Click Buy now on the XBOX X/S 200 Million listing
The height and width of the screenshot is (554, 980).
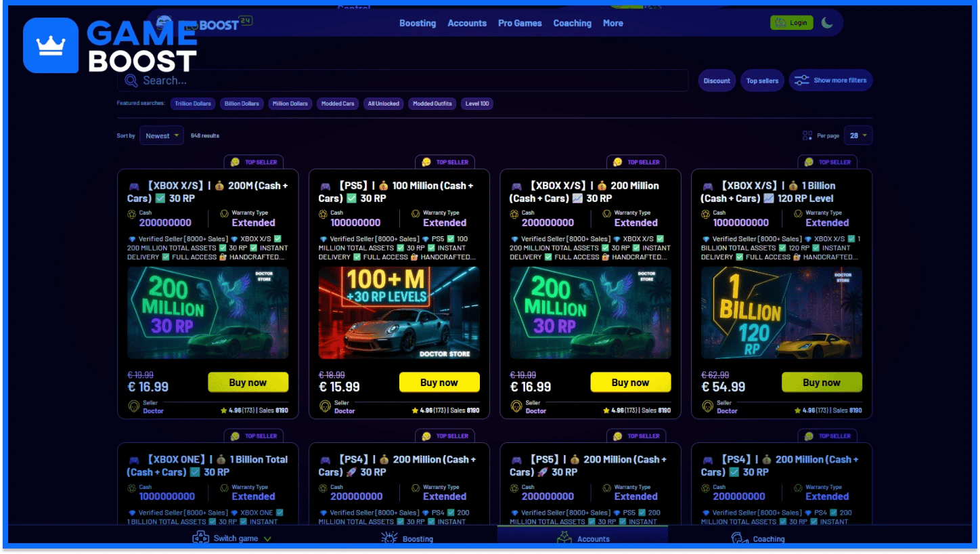tap(630, 383)
